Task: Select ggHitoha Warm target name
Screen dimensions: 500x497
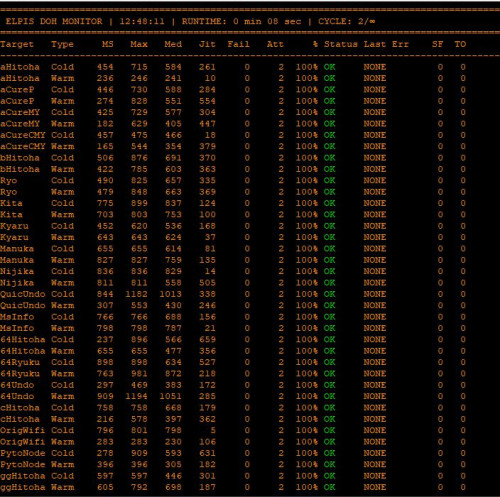Action: (23, 487)
